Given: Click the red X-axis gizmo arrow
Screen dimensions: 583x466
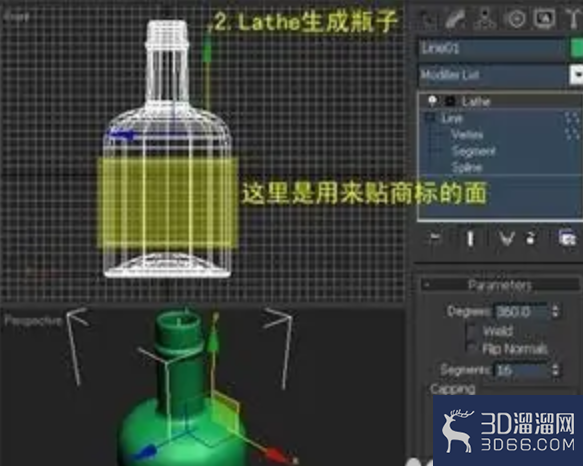Looking at the screenshot, I should pyautogui.click(x=276, y=455).
